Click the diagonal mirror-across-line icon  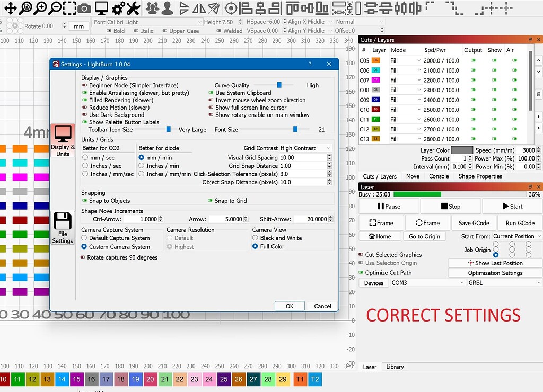point(214,8)
